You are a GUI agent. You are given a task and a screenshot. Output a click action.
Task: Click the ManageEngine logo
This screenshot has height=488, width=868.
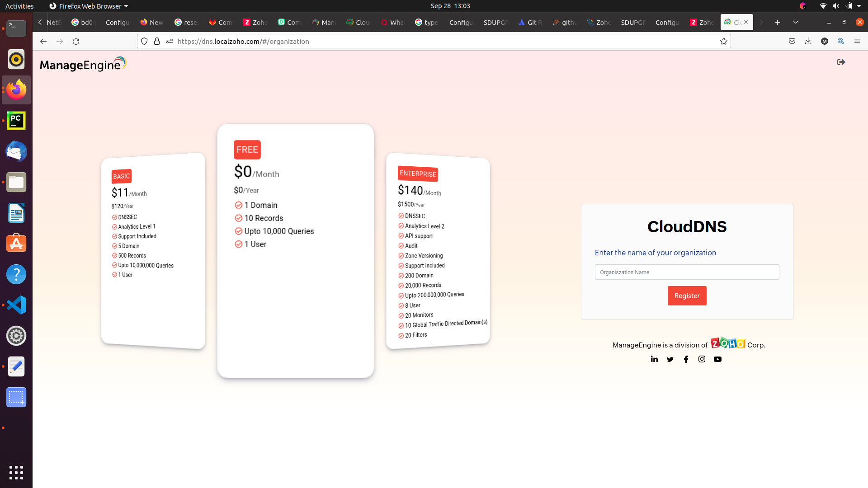click(83, 64)
